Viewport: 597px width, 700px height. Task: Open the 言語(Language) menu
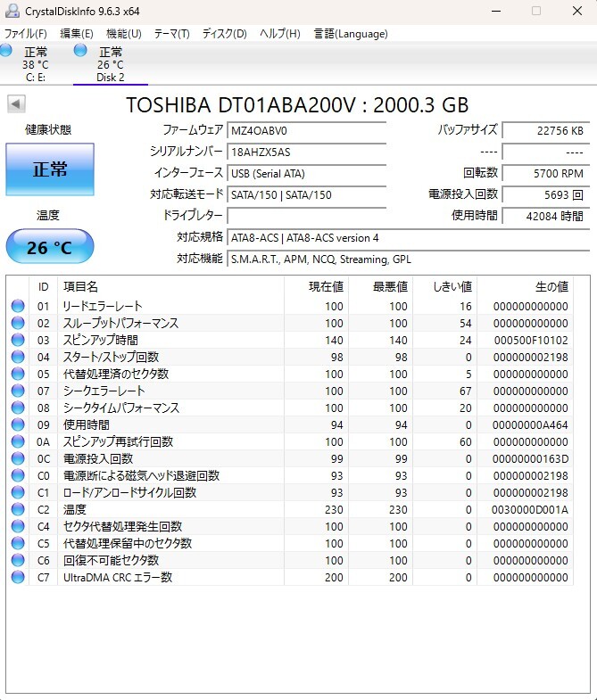coord(351,34)
